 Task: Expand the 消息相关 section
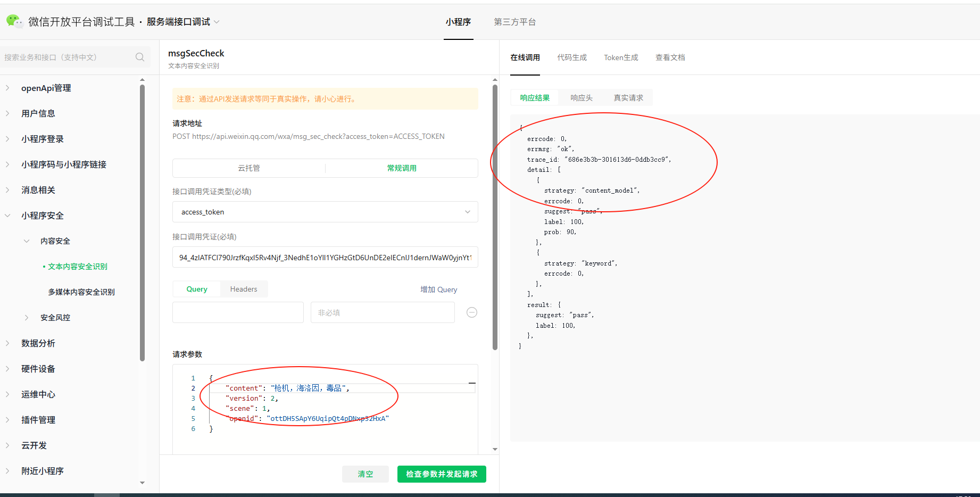point(7,190)
